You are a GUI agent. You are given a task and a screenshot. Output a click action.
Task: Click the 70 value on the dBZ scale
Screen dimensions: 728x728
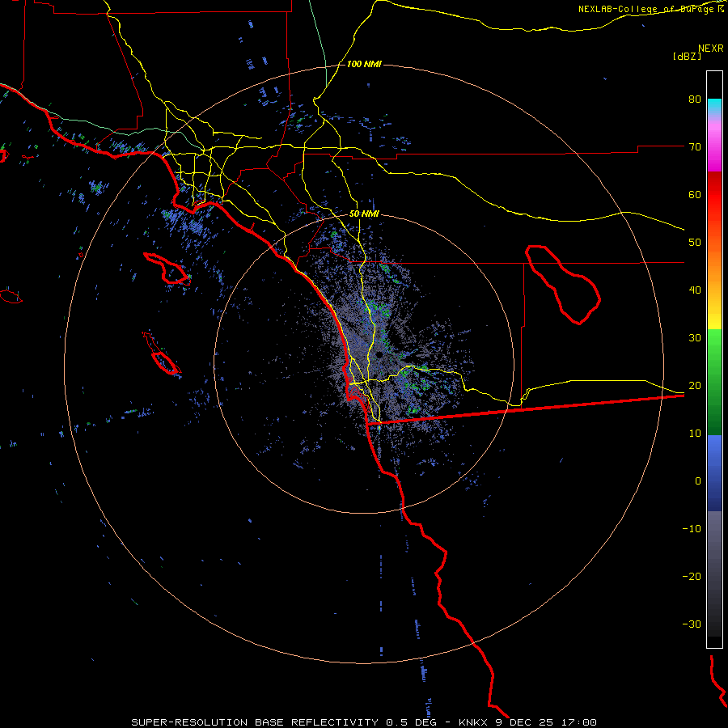(695, 147)
